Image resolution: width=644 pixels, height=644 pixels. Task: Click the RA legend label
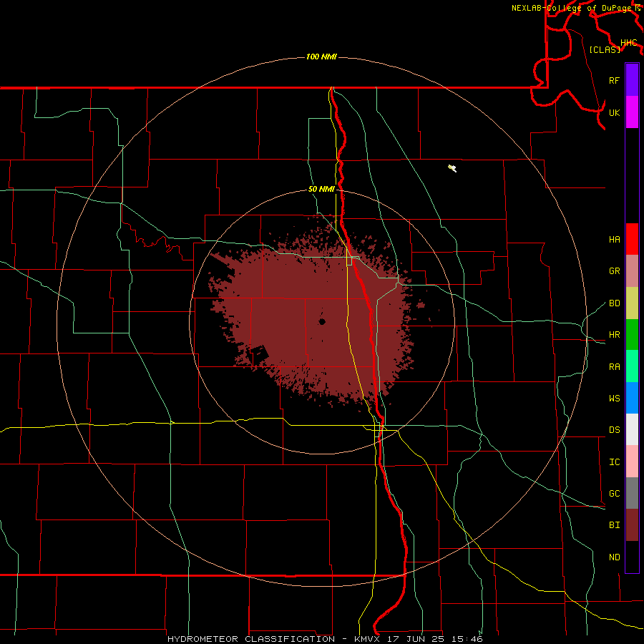615,367
